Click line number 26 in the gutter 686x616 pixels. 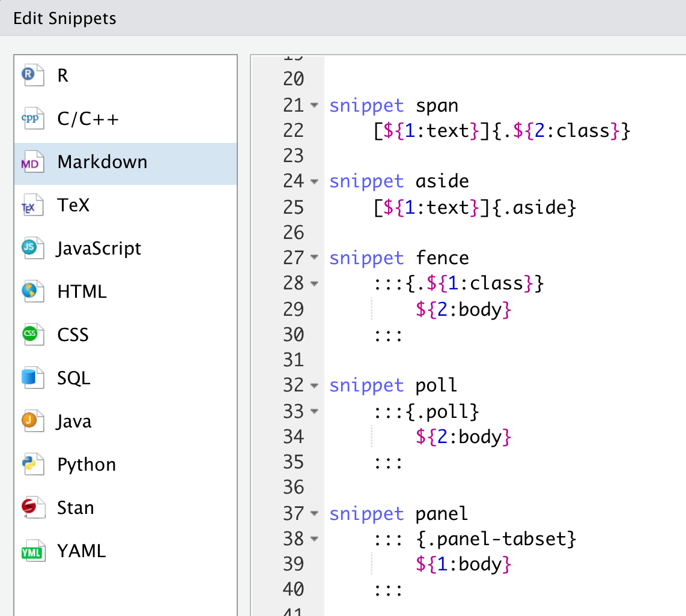point(293,232)
